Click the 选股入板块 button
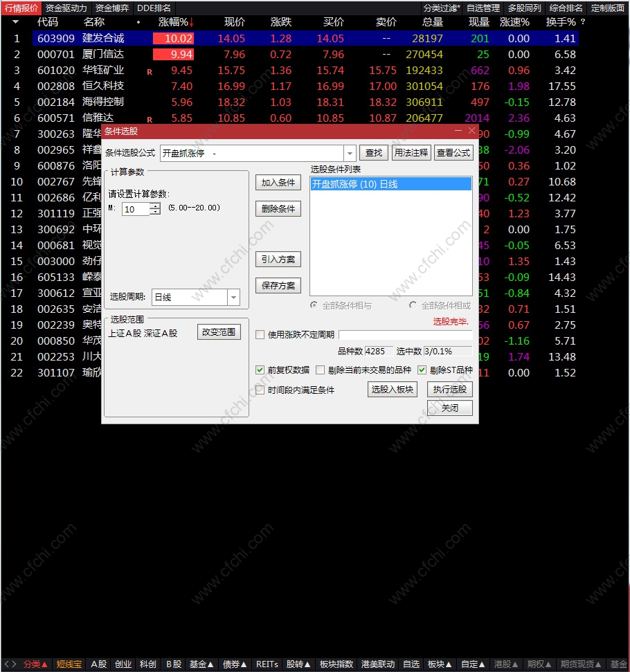 pos(393,389)
